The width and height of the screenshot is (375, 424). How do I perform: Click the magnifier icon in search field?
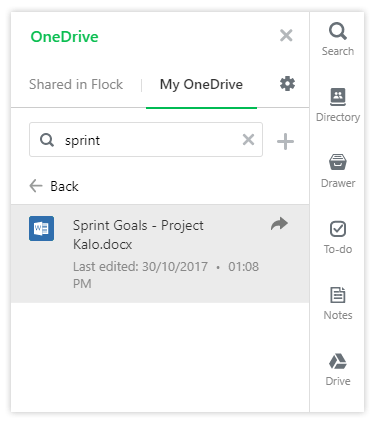47,140
